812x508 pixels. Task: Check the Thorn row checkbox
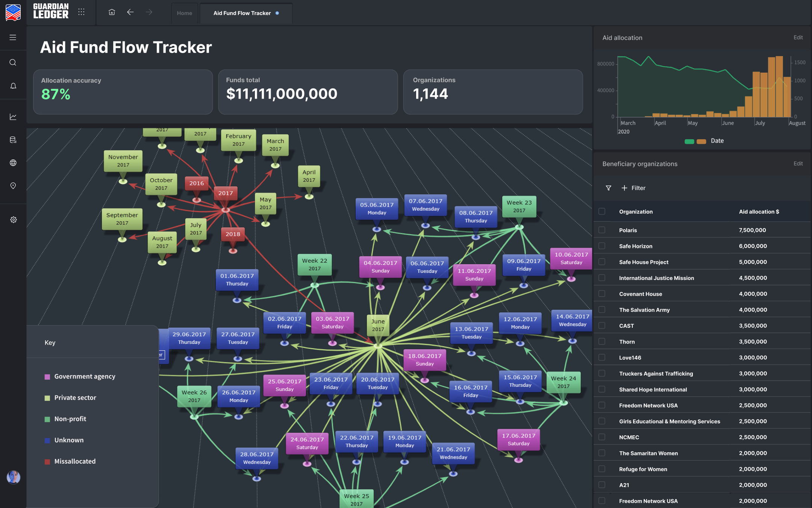coord(602,341)
